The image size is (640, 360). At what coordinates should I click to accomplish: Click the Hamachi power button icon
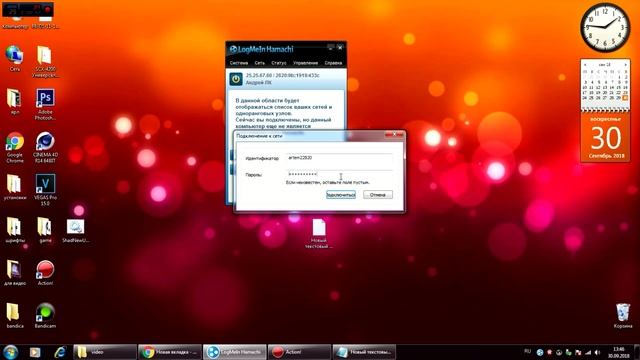[x=236, y=79]
